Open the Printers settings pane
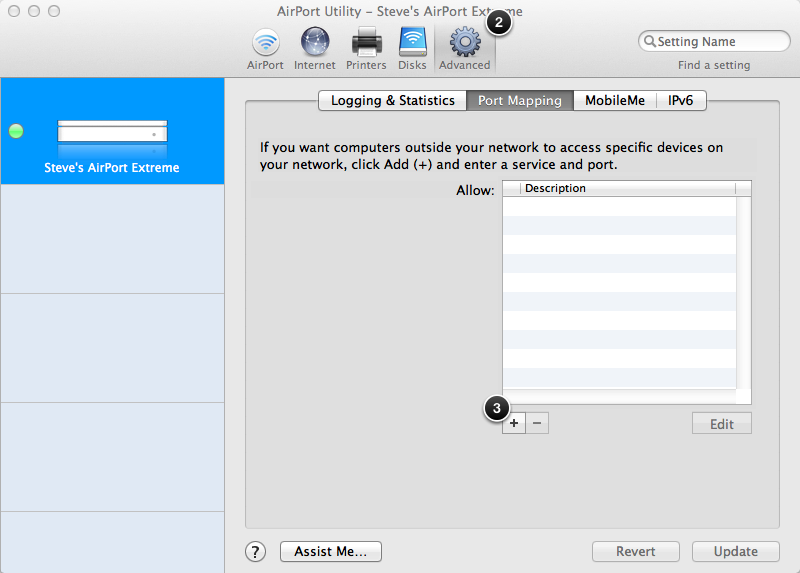The width and height of the screenshot is (800, 573). [x=366, y=49]
